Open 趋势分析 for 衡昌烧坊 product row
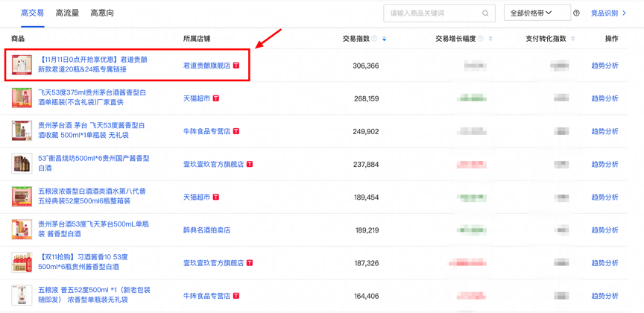 point(604,165)
